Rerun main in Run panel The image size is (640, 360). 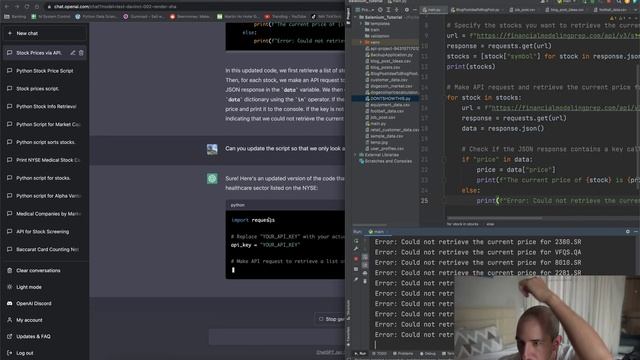pos(356,241)
